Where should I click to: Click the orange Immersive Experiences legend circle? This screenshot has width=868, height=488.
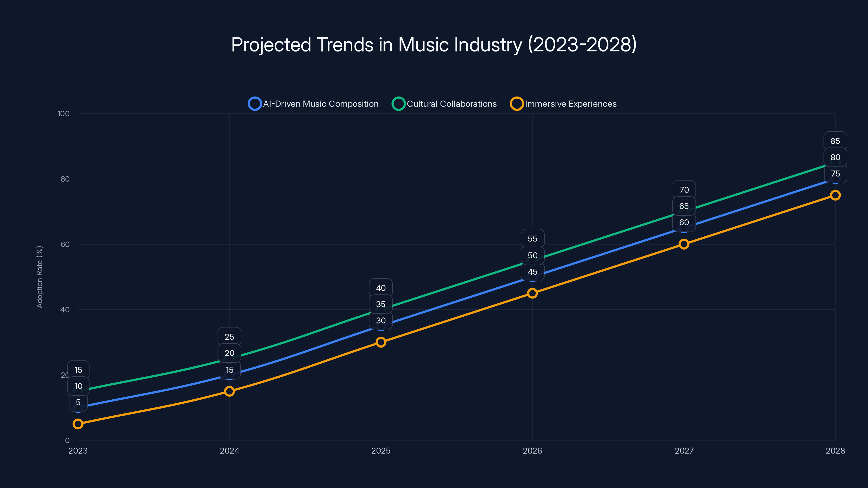[516, 104]
